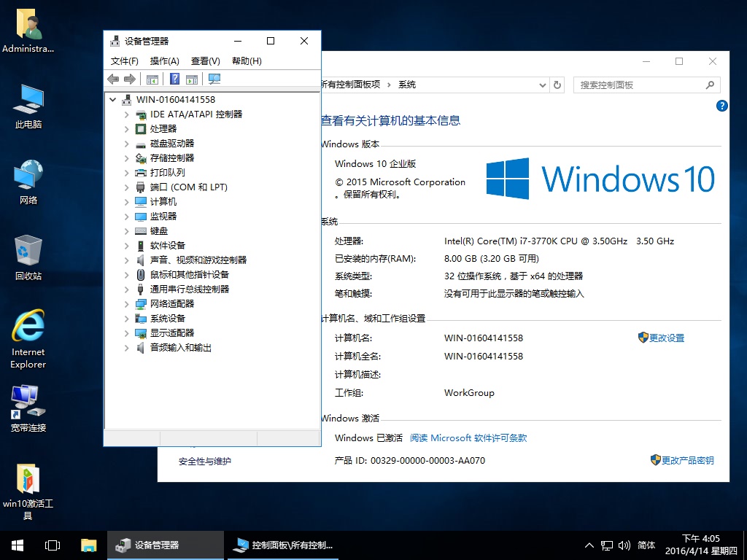
Task: Click the 网络 desktop icon
Action: [28, 182]
